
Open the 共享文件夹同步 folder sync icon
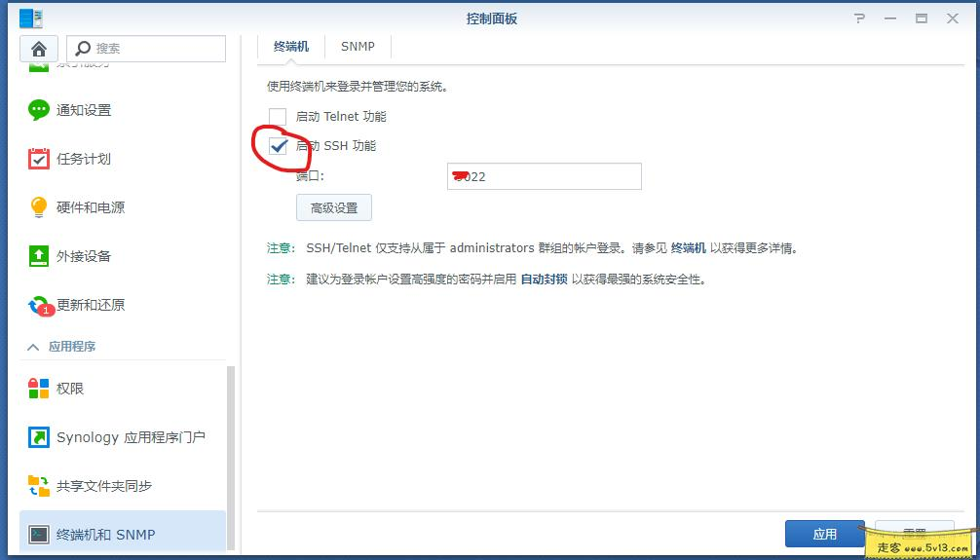point(39,486)
